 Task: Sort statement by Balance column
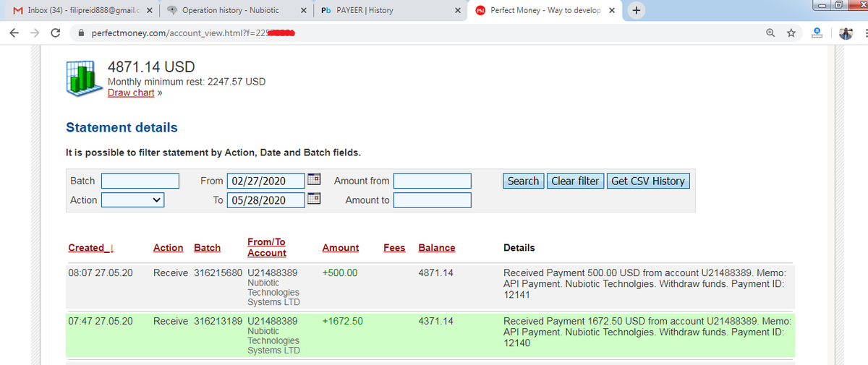(437, 248)
